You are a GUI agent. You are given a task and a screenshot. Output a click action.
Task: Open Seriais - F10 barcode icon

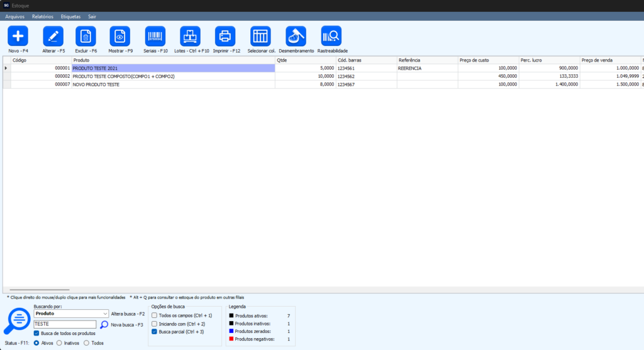click(x=155, y=36)
